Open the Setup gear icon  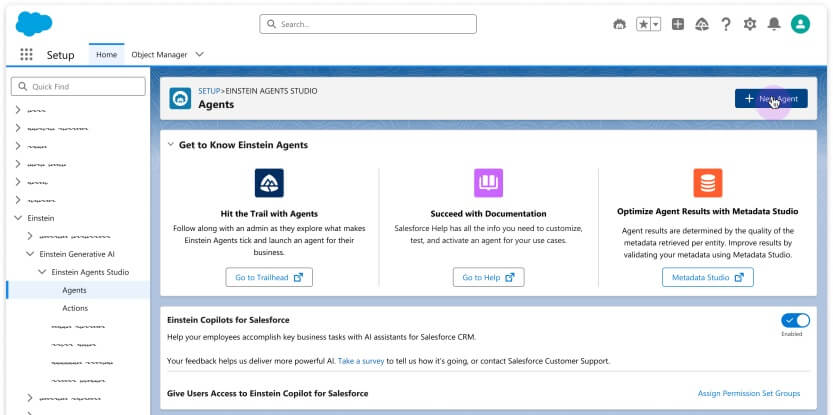[750, 24]
